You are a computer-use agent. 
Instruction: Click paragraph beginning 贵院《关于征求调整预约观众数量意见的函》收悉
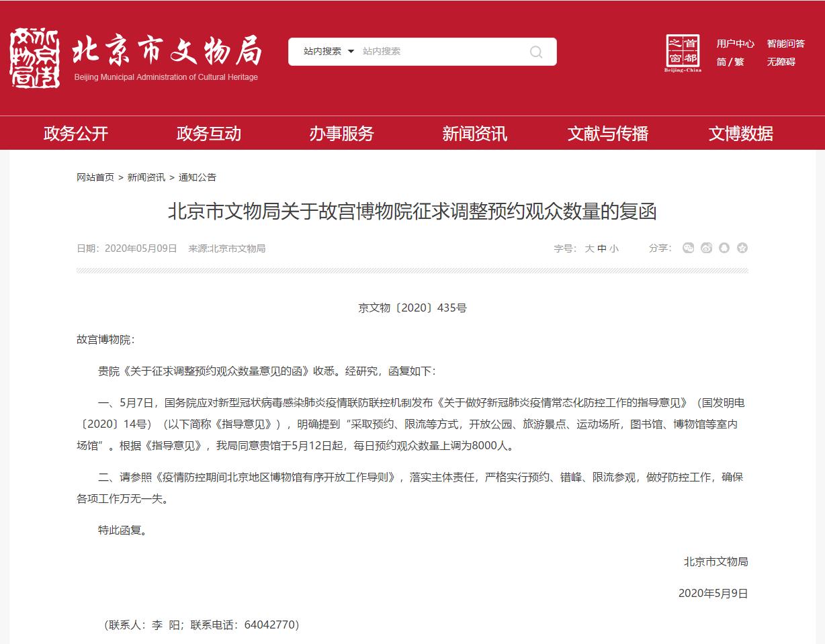[267, 371]
